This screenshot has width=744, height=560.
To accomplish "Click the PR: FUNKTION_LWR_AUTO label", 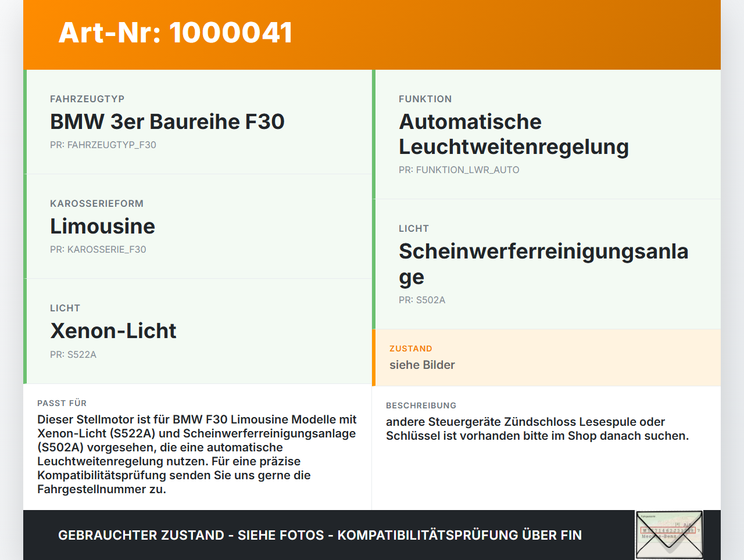I will [459, 170].
